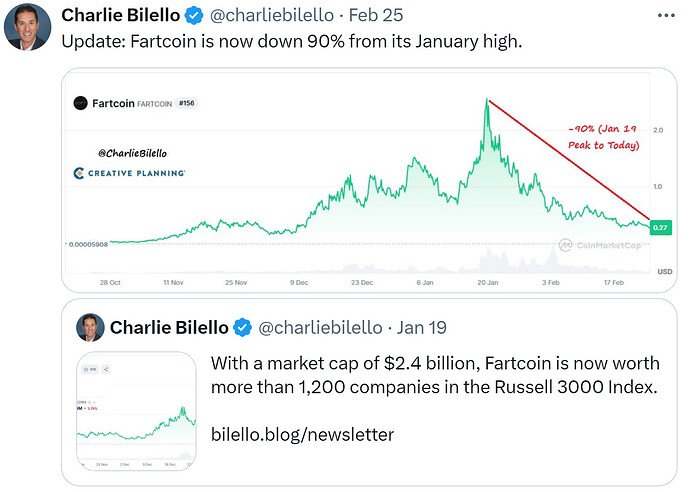Image resolution: width=690 pixels, height=492 pixels.
Task: Click the avatar in the quoted tweet
Action: 89,328
